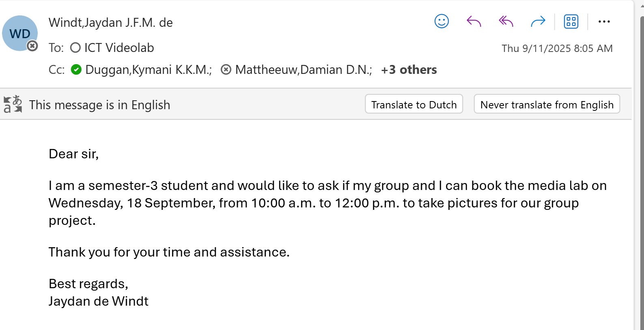Select recipient ICT Videolab

click(118, 47)
